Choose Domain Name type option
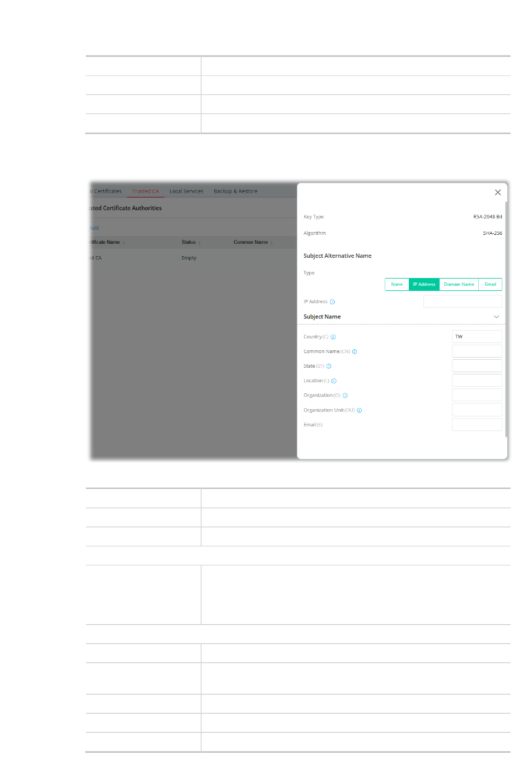The image size is (532, 783). (459, 284)
